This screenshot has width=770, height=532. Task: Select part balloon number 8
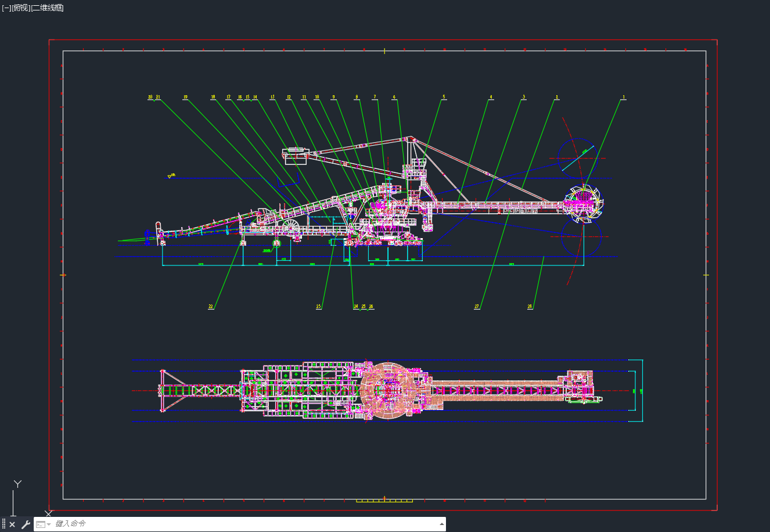(x=357, y=98)
